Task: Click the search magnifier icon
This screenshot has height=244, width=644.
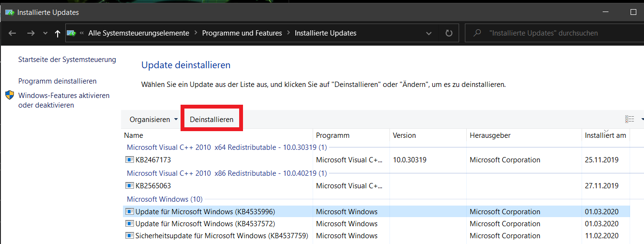Action: click(477, 33)
